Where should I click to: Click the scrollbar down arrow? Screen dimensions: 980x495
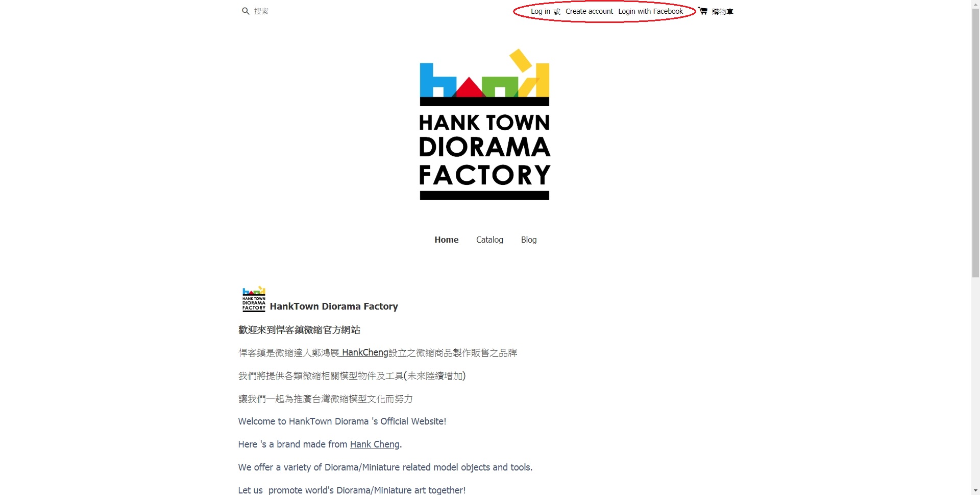[x=975, y=490]
